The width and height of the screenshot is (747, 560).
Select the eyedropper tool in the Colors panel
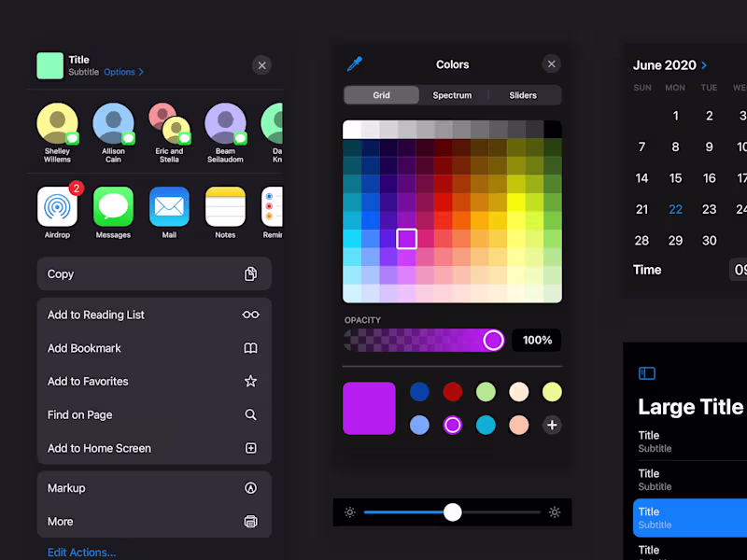354,63
